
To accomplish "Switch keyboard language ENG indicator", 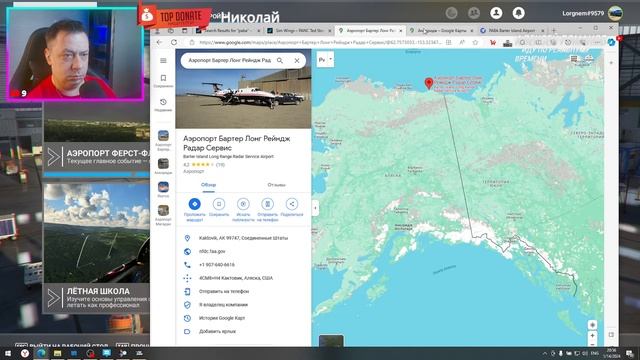I will pyautogui.click(x=595, y=353).
